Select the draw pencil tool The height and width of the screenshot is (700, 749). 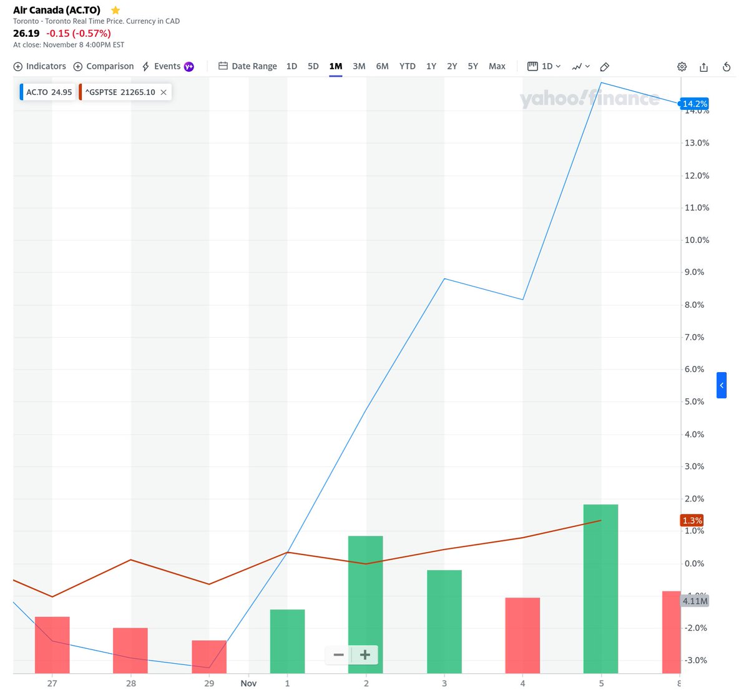604,67
